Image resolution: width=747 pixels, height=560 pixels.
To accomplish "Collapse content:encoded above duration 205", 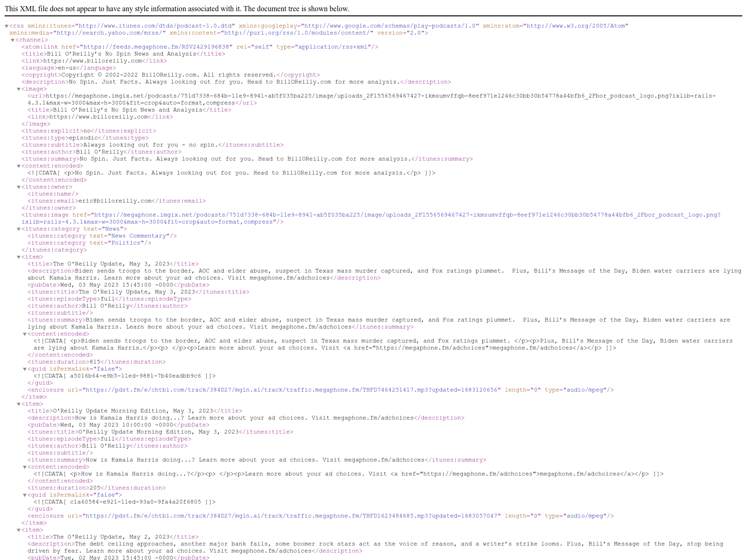I will click(x=25, y=467).
